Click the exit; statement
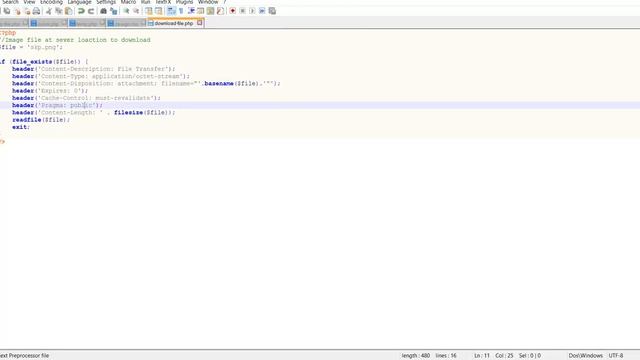This screenshot has height=360, width=640. click(21, 127)
